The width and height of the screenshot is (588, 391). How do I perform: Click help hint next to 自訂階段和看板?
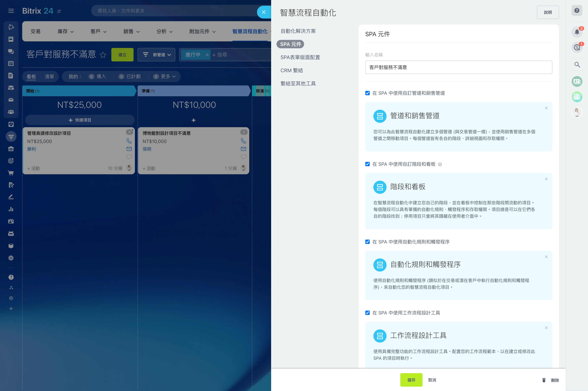pyautogui.click(x=440, y=164)
